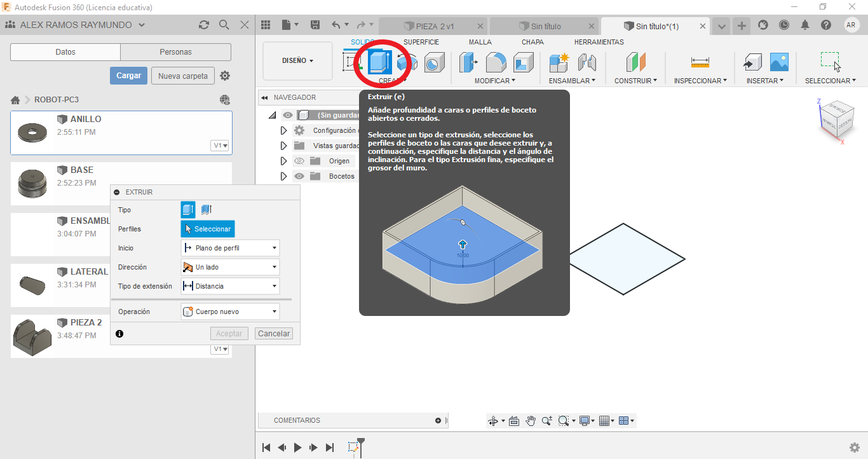Hide the Bocetos folder

coord(299,176)
